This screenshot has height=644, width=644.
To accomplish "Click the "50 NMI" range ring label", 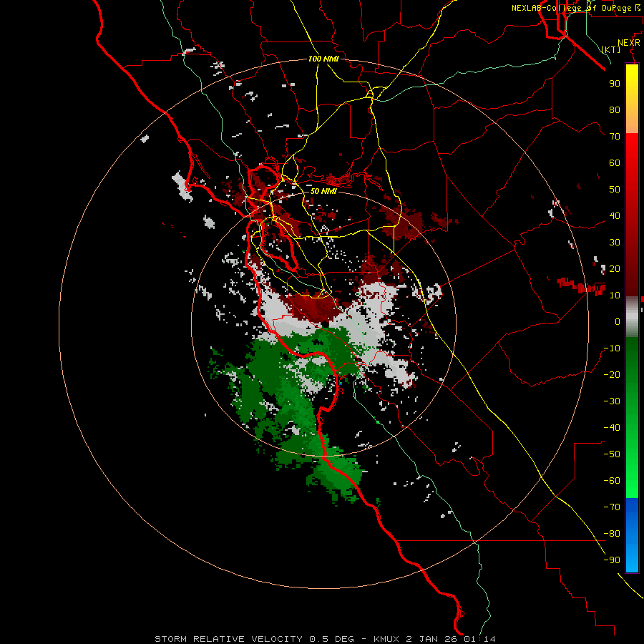I will pos(323,191).
